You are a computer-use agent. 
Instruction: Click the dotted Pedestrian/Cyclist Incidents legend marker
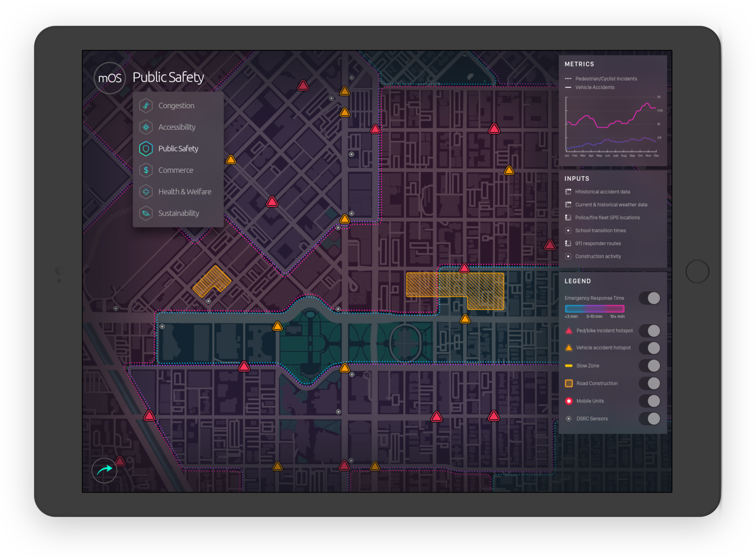coord(568,79)
